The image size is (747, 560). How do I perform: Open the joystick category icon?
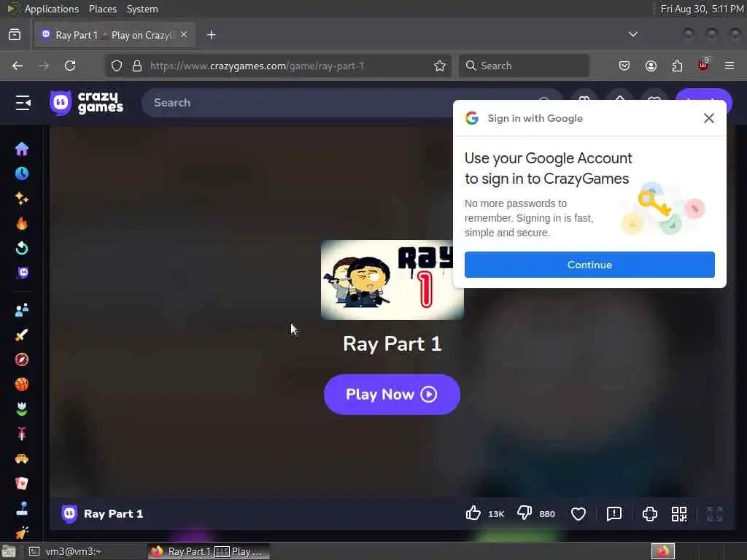click(x=22, y=508)
